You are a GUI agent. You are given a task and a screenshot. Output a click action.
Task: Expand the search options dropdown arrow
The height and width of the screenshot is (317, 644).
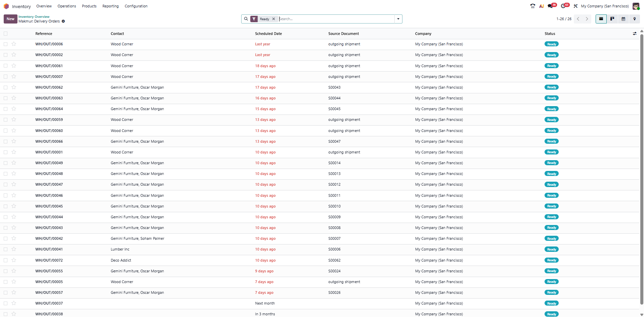pos(398,19)
